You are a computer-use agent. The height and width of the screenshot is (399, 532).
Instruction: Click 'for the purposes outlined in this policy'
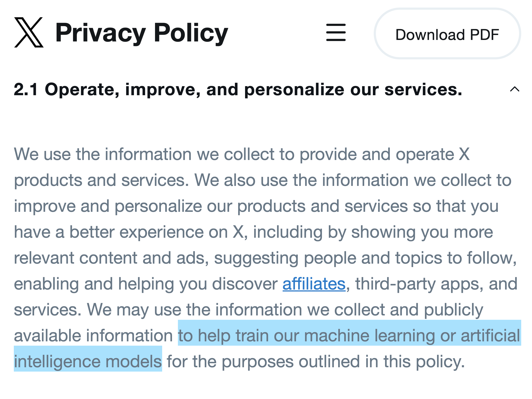(315, 361)
